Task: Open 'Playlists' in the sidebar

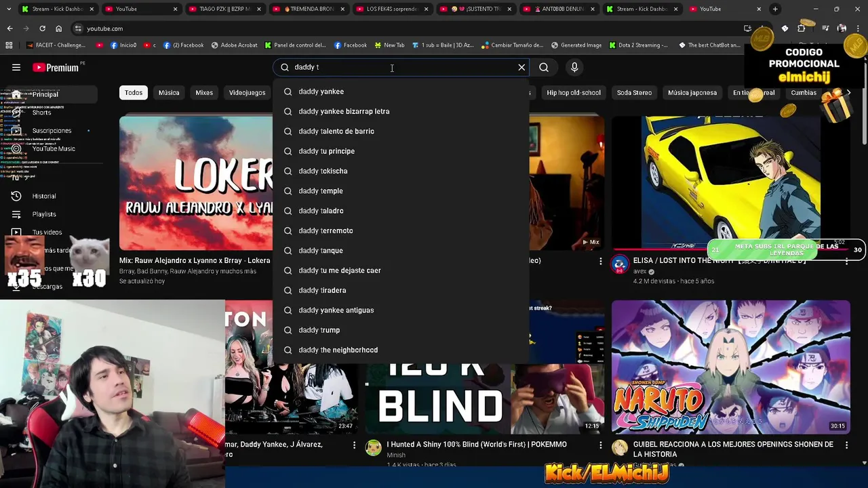Action: tap(44, 214)
